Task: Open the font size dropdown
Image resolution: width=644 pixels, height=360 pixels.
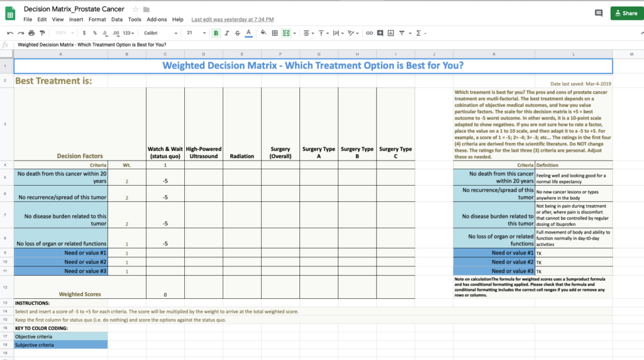Action: (196, 33)
